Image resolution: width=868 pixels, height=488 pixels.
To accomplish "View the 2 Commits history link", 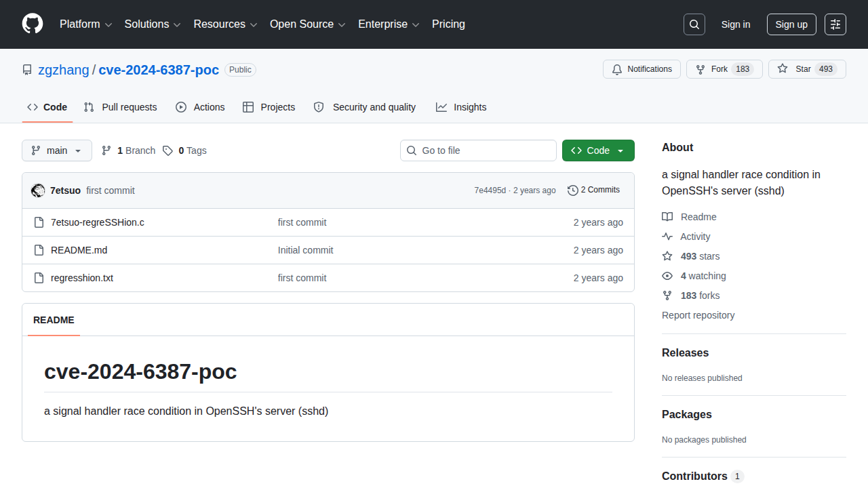I will pyautogui.click(x=593, y=190).
